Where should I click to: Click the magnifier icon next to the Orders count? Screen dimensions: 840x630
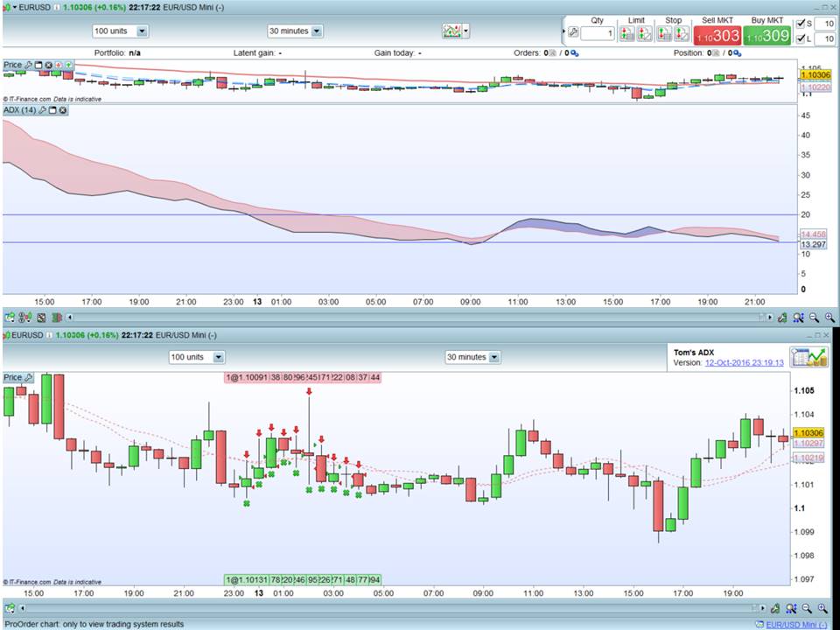coord(575,53)
